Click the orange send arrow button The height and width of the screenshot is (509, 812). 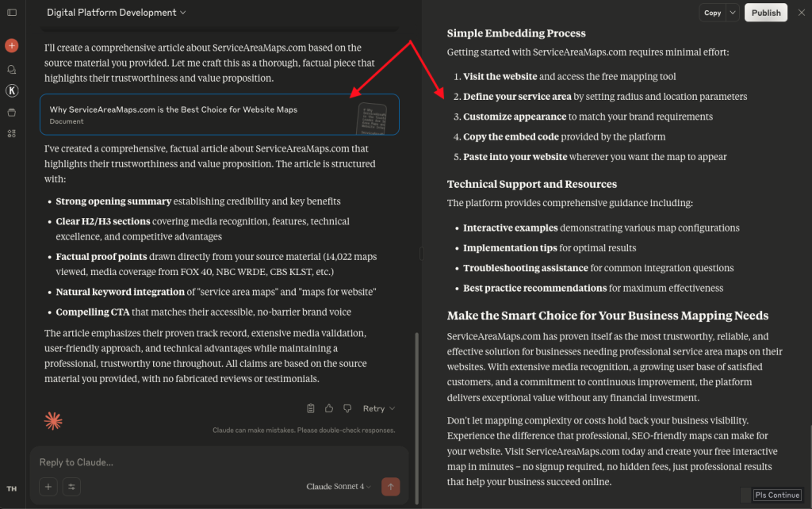click(x=390, y=487)
